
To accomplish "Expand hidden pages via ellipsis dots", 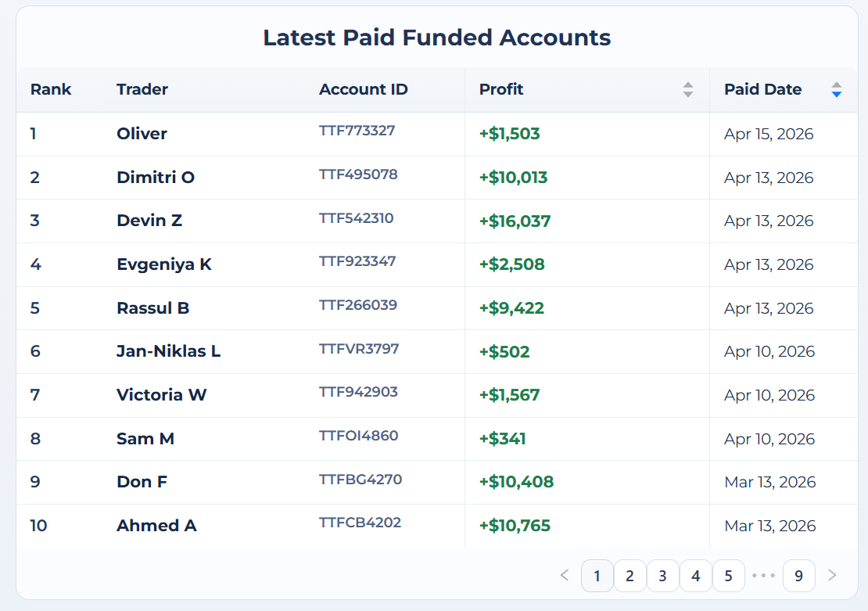I will click(x=762, y=576).
